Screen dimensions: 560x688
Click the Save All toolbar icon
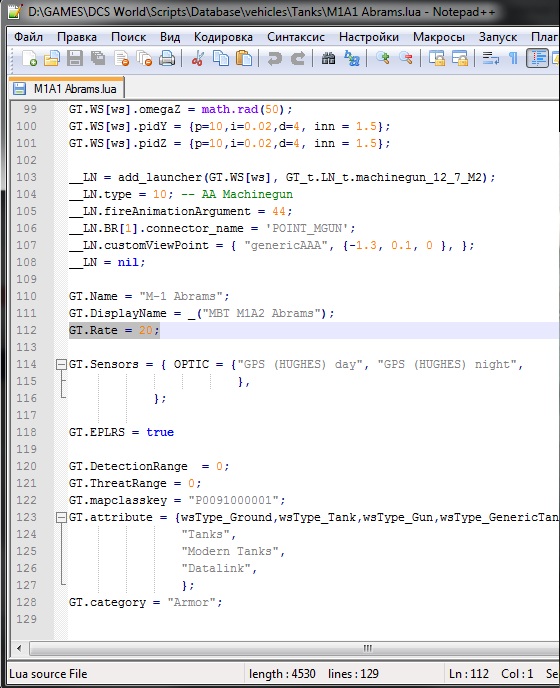(98, 58)
